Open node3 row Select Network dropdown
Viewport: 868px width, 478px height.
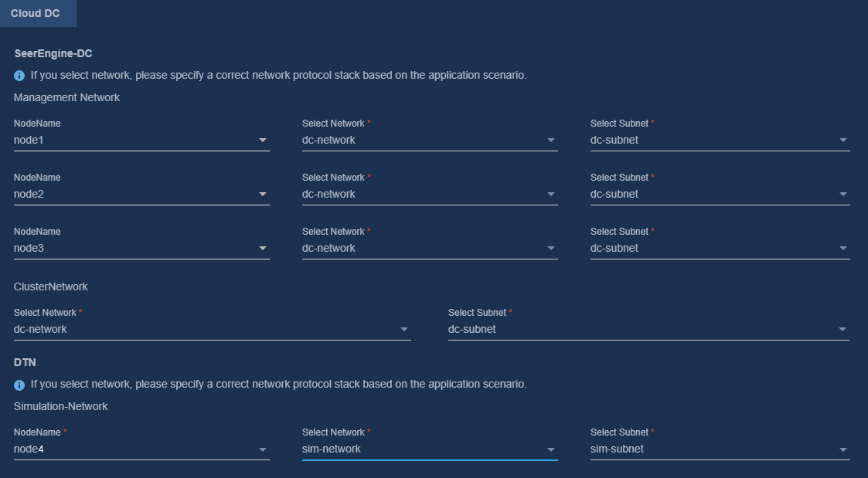tap(430, 248)
